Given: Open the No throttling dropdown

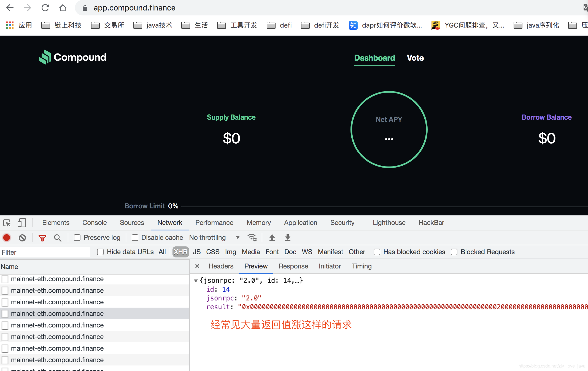Looking at the screenshot, I should point(214,238).
